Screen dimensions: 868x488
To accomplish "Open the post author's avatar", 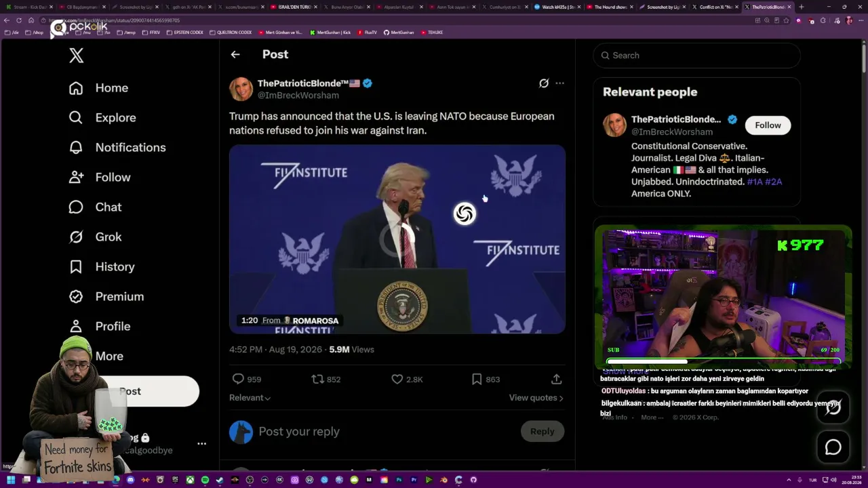I will point(241,89).
